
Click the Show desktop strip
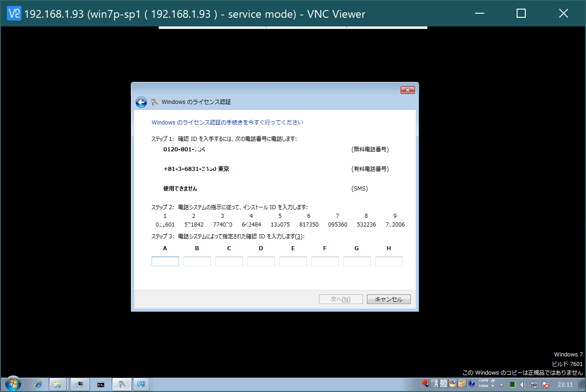coord(582,384)
